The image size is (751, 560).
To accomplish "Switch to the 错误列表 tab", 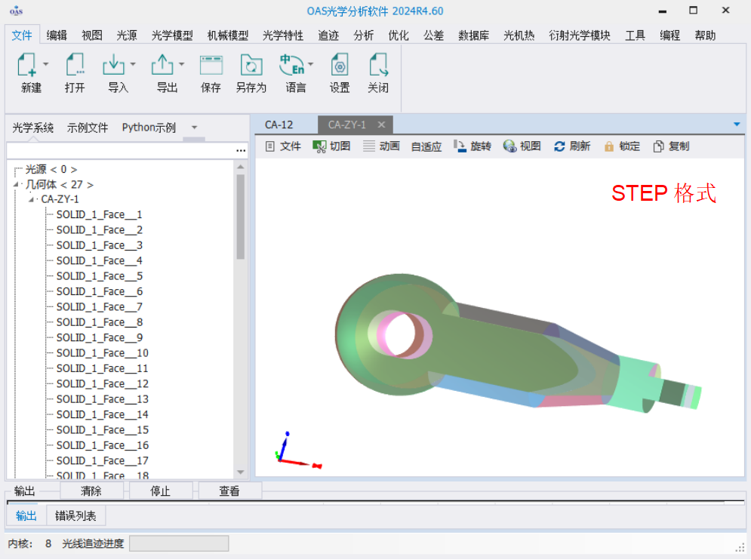I will pos(75,516).
